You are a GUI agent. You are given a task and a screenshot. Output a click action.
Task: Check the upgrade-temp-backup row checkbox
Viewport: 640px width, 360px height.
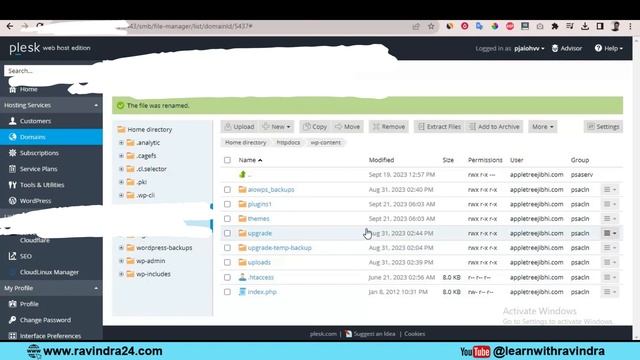click(x=227, y=248)
